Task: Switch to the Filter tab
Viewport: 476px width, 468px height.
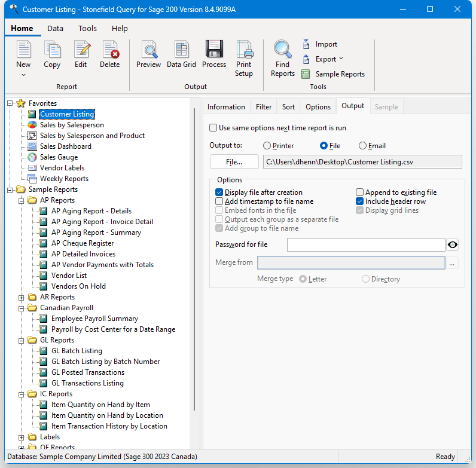Action: [x=264, y=107]
